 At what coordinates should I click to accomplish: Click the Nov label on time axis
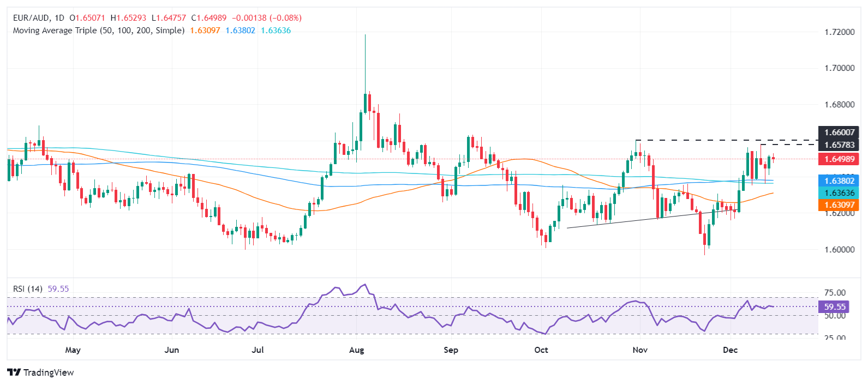click(x=640, y=350)
